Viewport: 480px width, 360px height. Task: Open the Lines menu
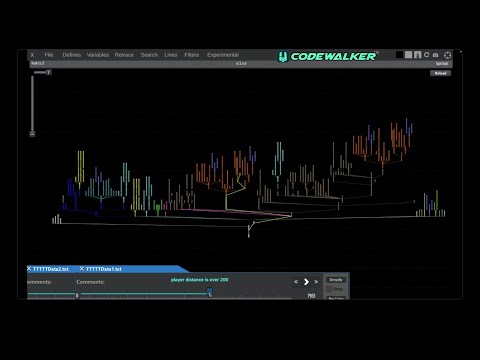point(171,55)
